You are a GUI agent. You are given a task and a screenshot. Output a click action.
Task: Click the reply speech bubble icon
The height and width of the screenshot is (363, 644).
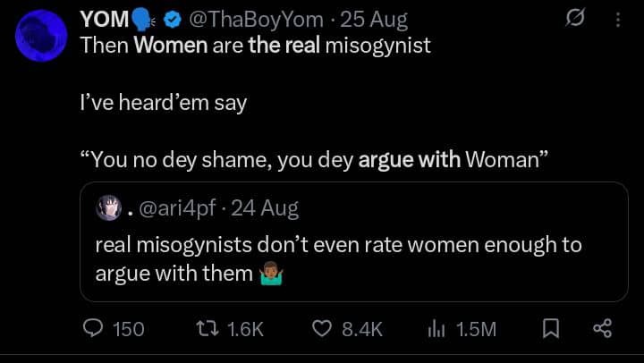pos(94,329)
